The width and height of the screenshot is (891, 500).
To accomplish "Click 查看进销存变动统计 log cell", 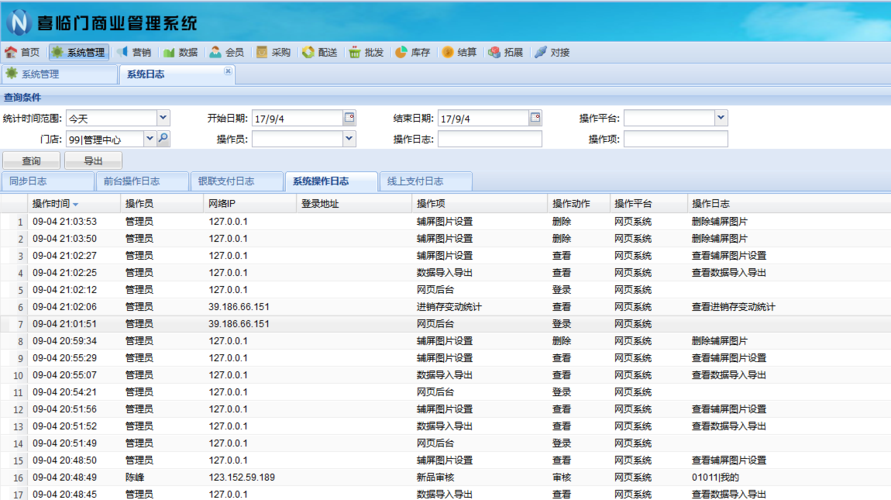I will coord(733,307).
